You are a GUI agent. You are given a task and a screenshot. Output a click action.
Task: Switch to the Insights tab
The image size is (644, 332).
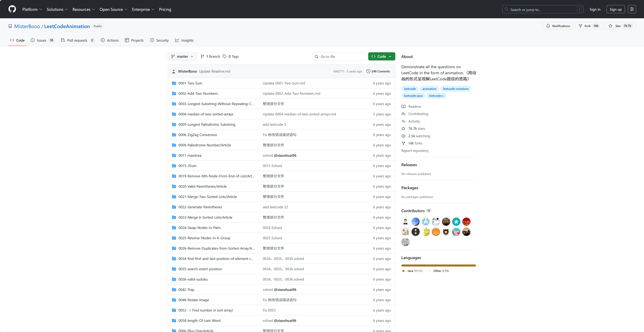(184, 40)
